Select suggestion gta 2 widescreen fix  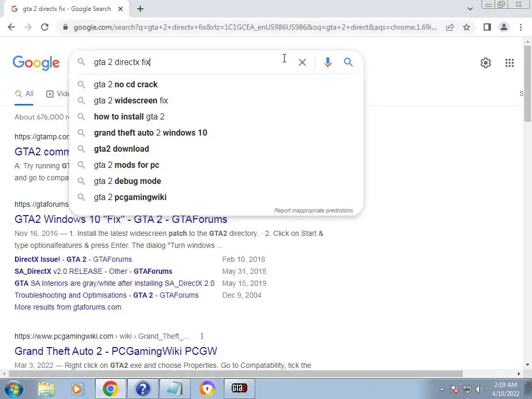tap(216, 100)
